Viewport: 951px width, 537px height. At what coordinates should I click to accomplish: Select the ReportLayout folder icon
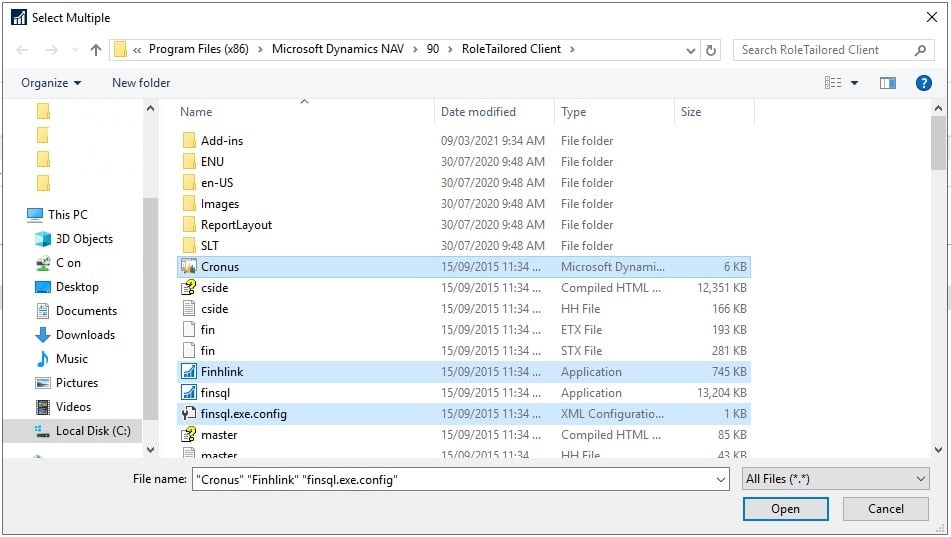pyautogui.click(x=189, y=225)
